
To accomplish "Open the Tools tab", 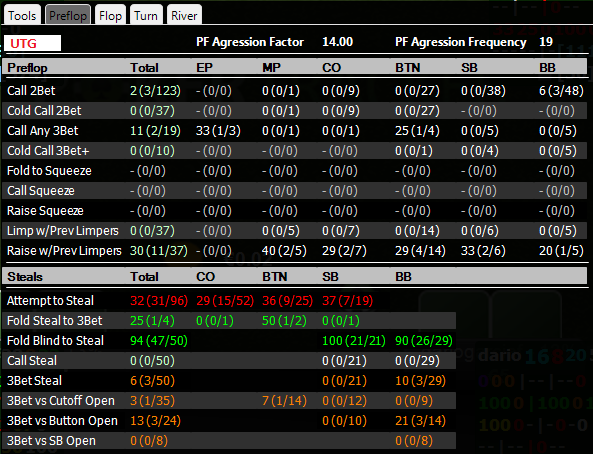I will 22,16.
